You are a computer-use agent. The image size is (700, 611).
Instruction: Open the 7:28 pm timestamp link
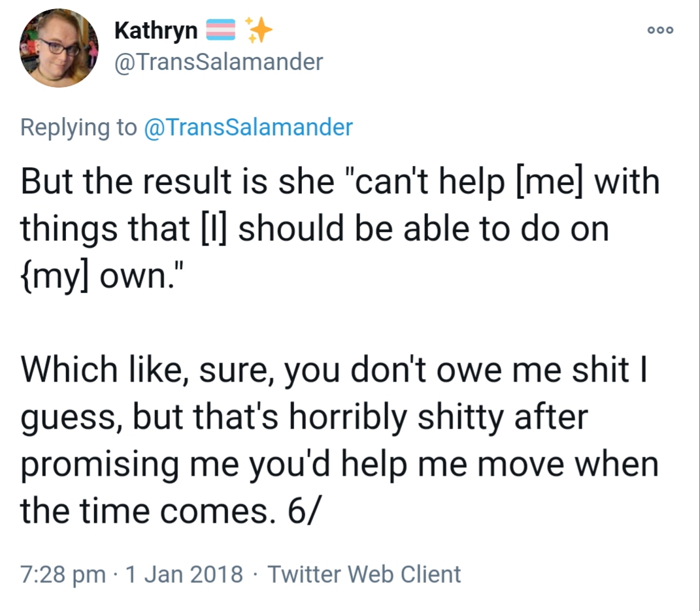point(63,574)
